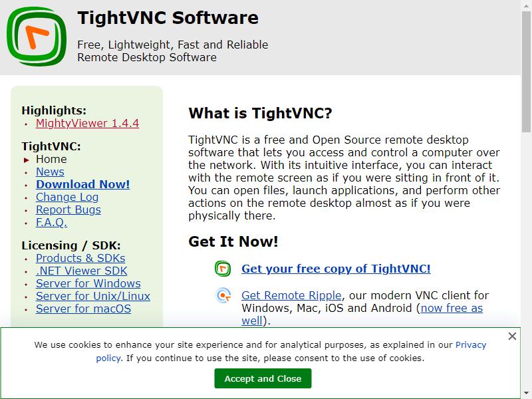Open Server for Windows link
The width and height of the screenshot is (532, 399).
pyautogui.click(x=88, y=283)
